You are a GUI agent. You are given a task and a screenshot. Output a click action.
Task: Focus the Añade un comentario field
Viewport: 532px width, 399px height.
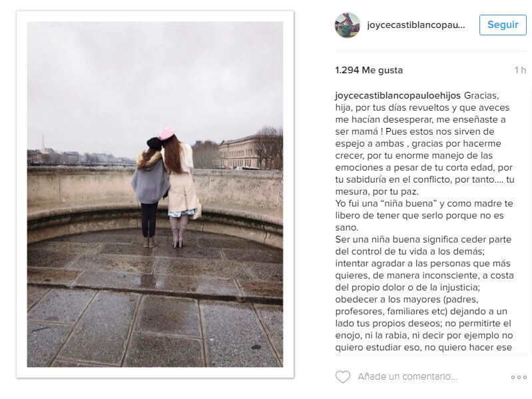point(407,376)
